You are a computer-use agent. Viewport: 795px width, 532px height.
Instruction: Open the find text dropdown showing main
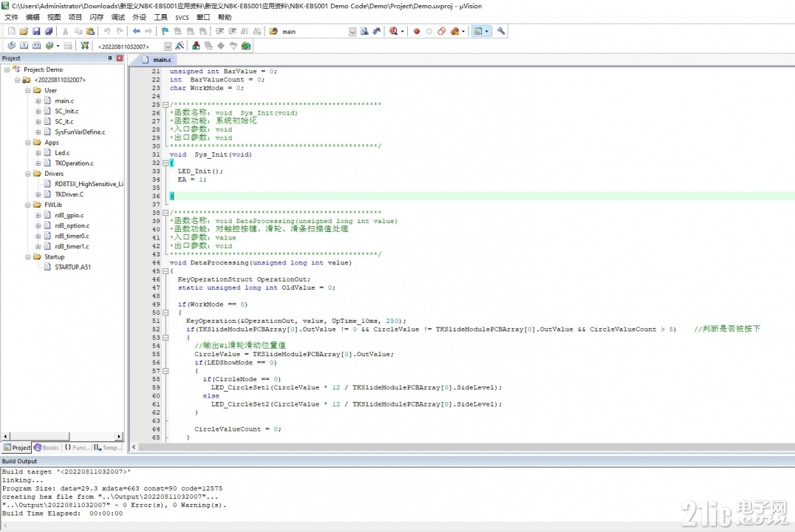coord(352,32)
